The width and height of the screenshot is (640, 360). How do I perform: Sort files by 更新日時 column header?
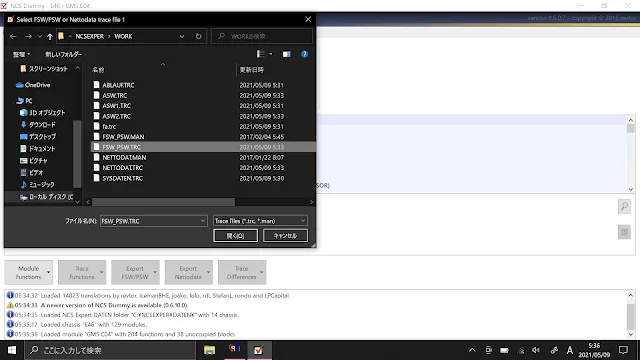coord(251,70)
